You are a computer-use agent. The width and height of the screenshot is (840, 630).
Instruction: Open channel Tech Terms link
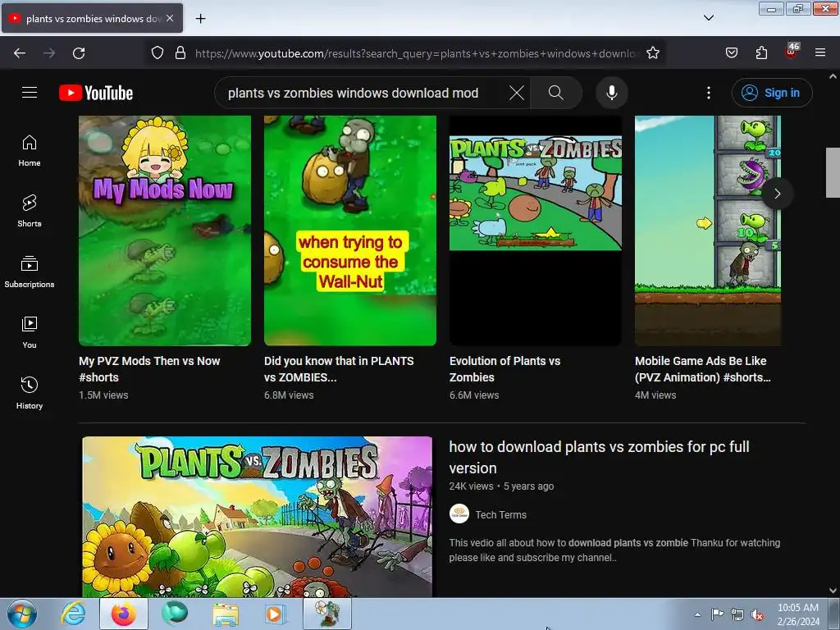[500, 515]
